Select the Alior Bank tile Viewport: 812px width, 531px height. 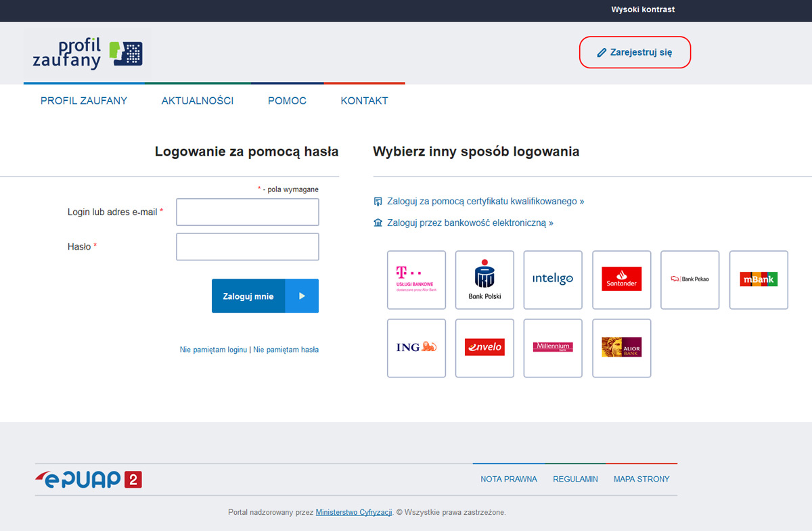click(621, 348)
